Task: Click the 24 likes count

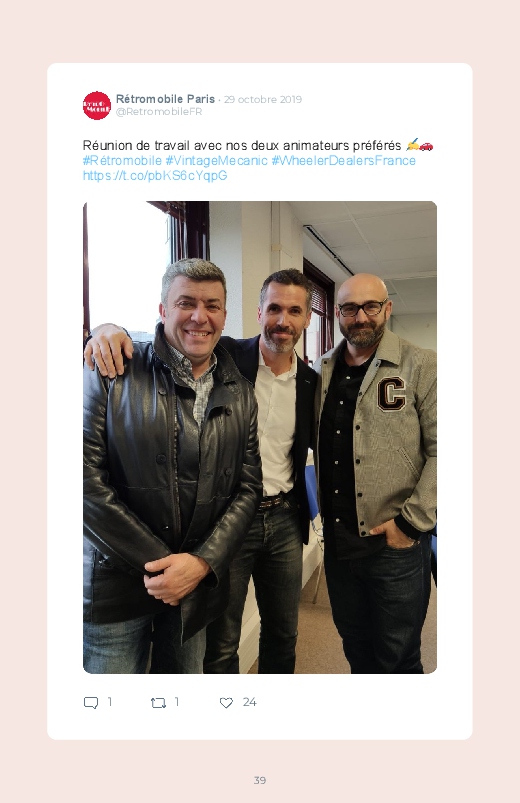Action: coord(249,702)
